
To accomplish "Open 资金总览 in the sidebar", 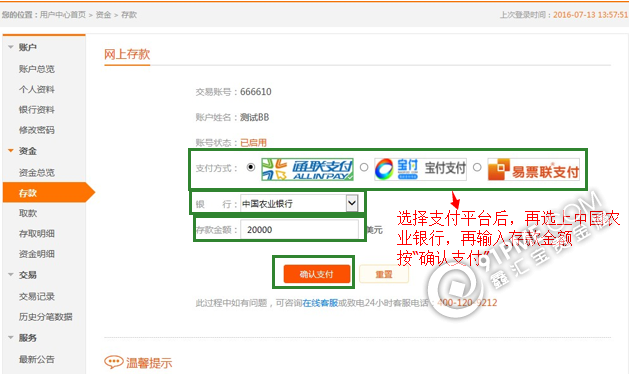I will pos(37,173).
